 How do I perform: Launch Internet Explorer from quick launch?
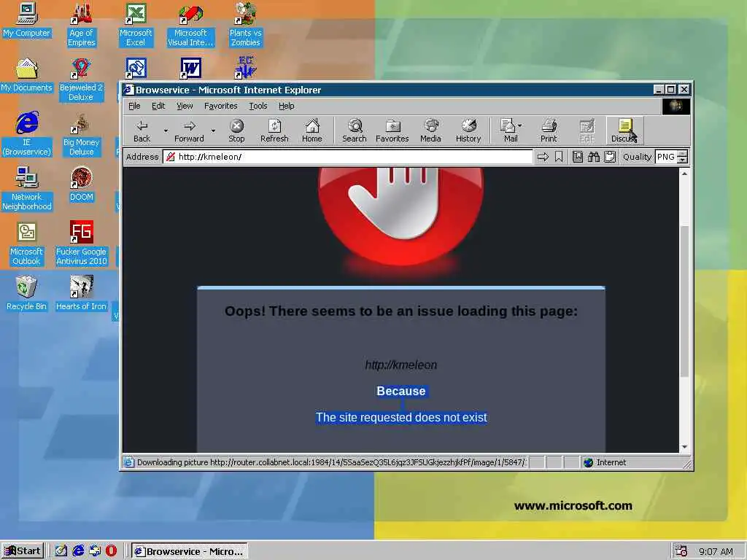[x=78, y=551]
